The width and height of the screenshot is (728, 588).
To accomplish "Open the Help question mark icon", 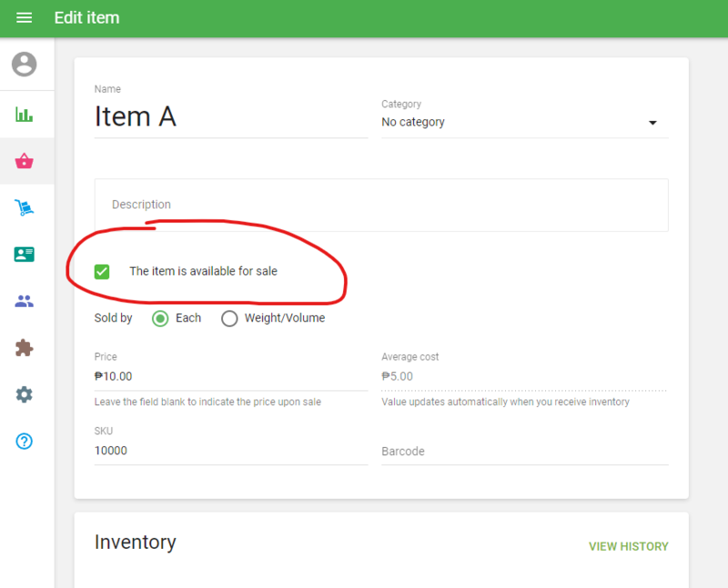I will click(25, 441).
